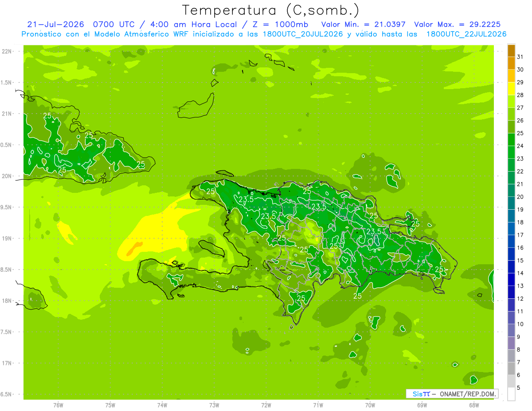The height and width of the screenshot is (411, 532).
Task: Select the yellow 28 degree colorbar segment
Action: (x=511, y=89)
